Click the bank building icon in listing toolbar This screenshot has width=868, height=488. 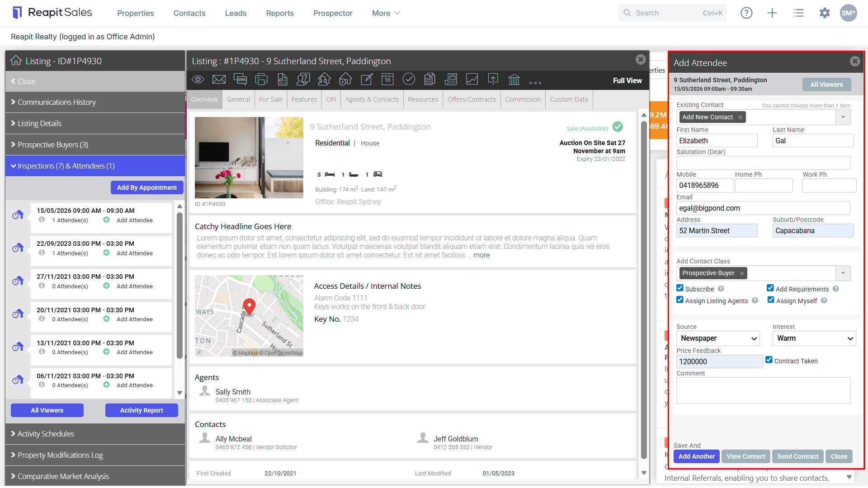[514, 80]
